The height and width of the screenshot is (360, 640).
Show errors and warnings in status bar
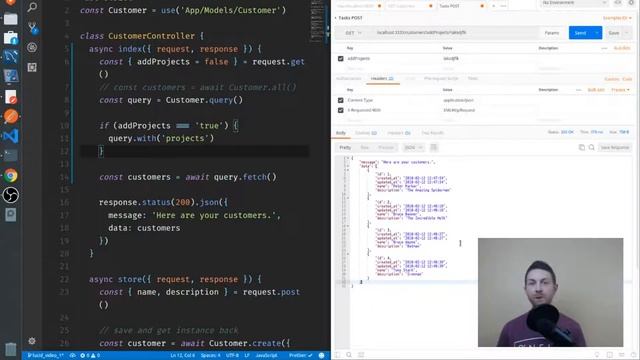(90, 356)
